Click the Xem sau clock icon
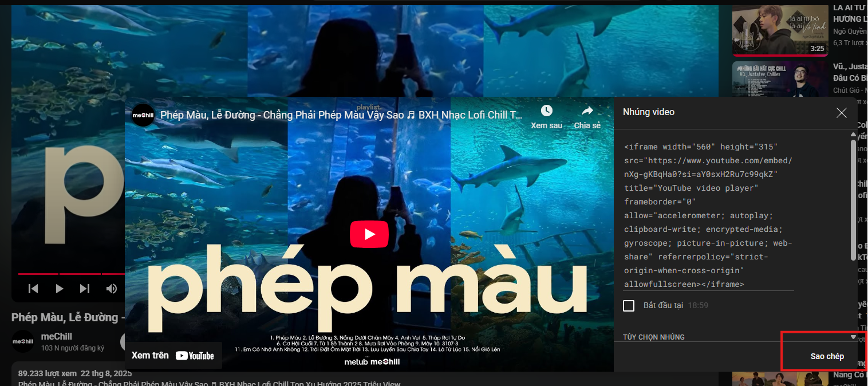Image resolution: width=868 pixels, height=386 pixels. 547,111
